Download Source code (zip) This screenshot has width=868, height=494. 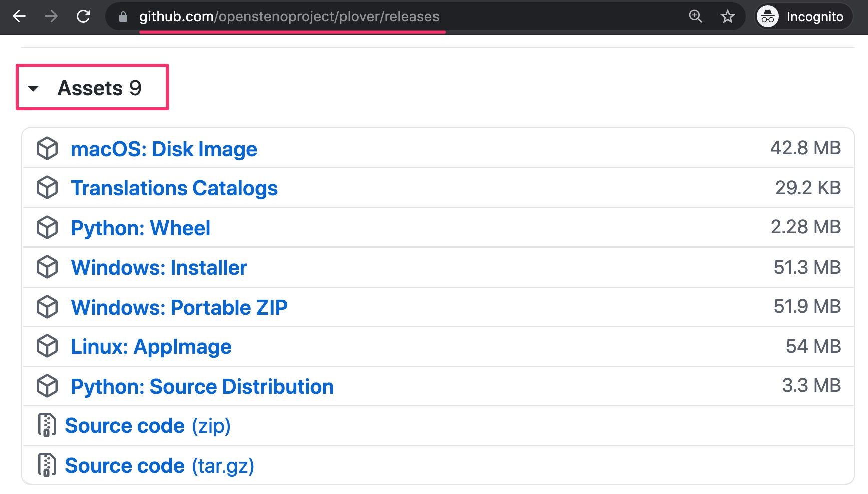click(147, 426)
